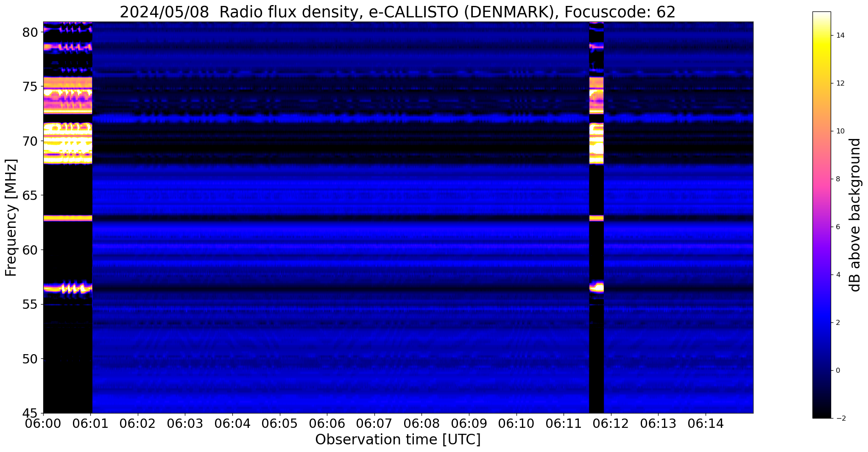
Task: Click the 'Frequency [MHz]' axis label
Action: coord(11,218)
